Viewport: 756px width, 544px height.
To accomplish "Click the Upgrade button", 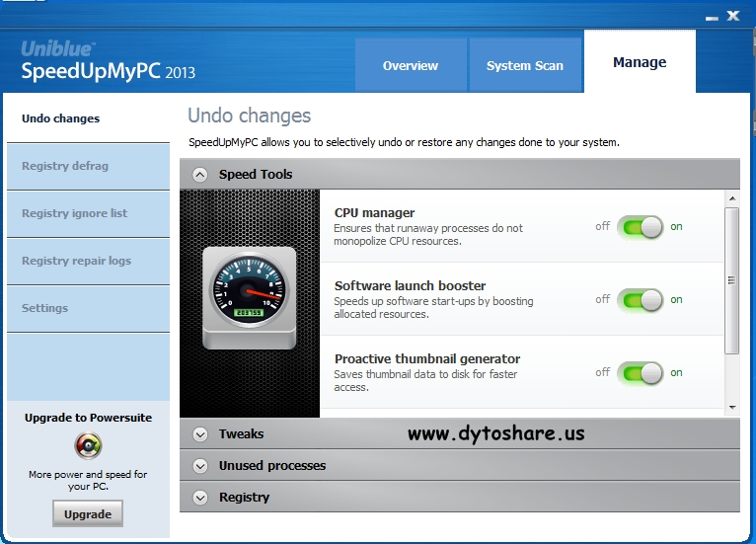I will [x=88, y=514].
